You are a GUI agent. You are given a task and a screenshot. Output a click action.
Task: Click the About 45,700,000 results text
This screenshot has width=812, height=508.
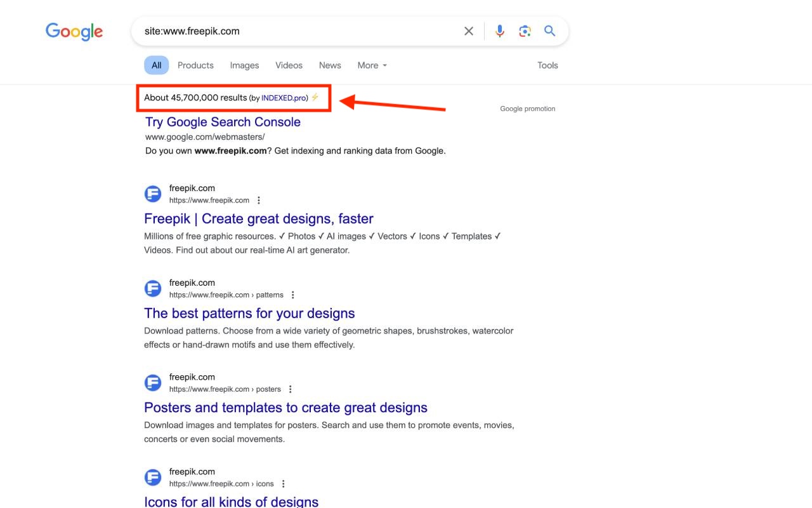[x=195, y=98]
